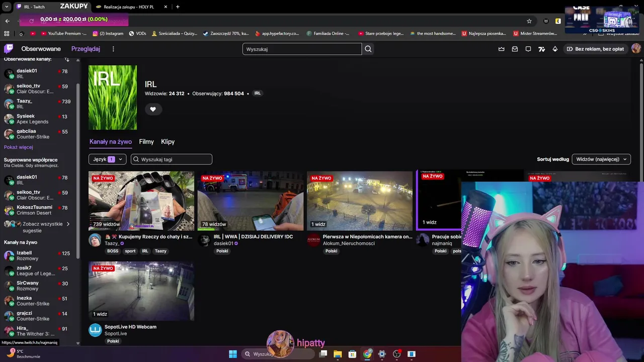The height and width of the screenshot is (362, 644).
Task: Open Przeglądaj in top navigation
Action: pyautogui.click(x=86, y=49)
